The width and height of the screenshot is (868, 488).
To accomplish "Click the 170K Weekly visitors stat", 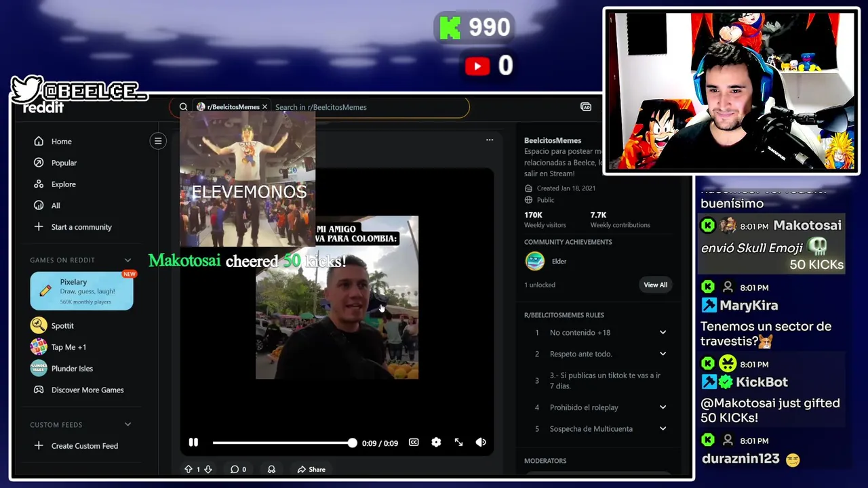I will 545,220.
